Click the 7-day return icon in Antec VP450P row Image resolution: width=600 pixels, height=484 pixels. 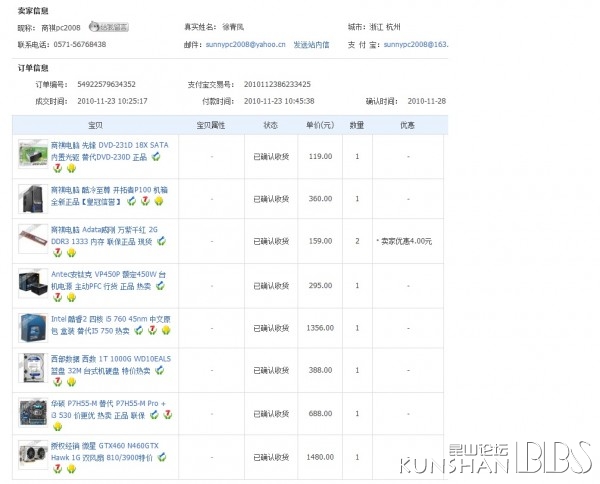coord(57,297)
